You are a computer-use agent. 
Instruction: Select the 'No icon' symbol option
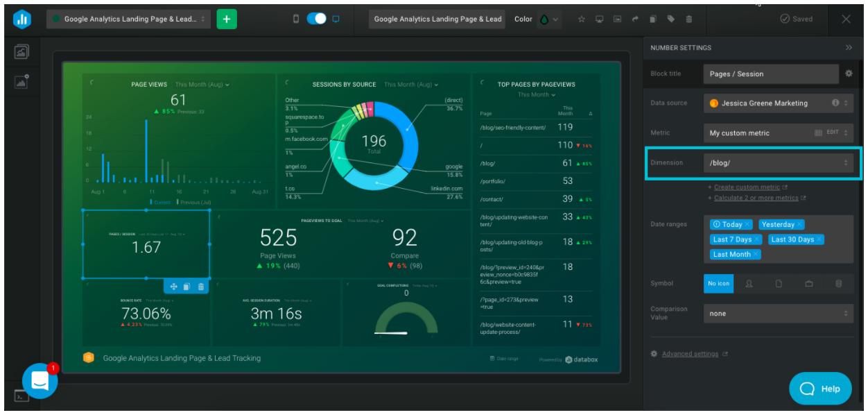coord(718,284)
